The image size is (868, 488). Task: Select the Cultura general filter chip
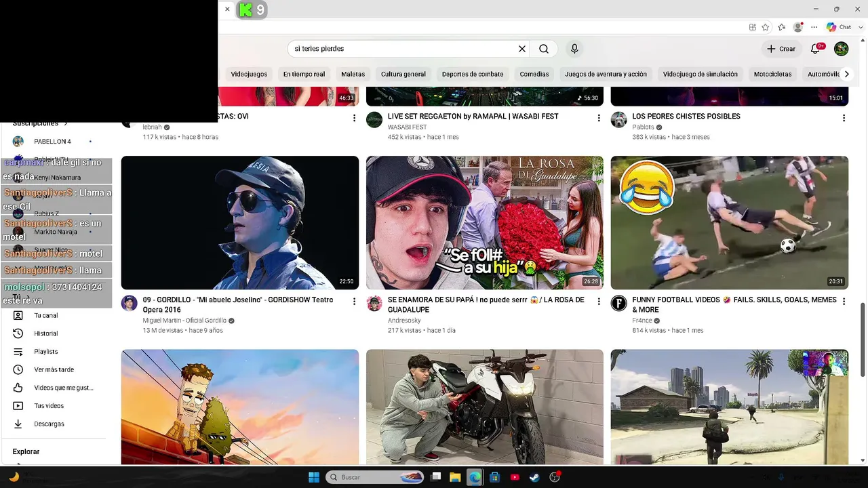click(403, 74)
